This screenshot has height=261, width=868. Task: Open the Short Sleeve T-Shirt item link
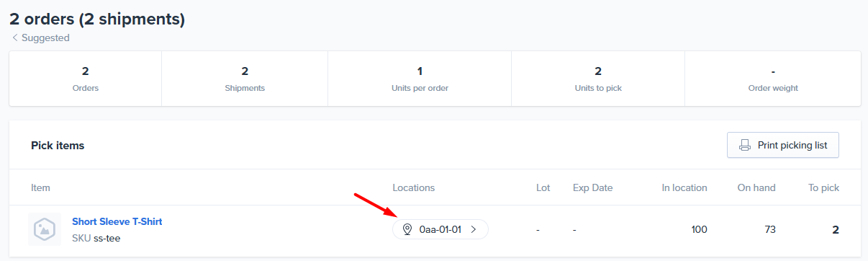tap(117, 221)
